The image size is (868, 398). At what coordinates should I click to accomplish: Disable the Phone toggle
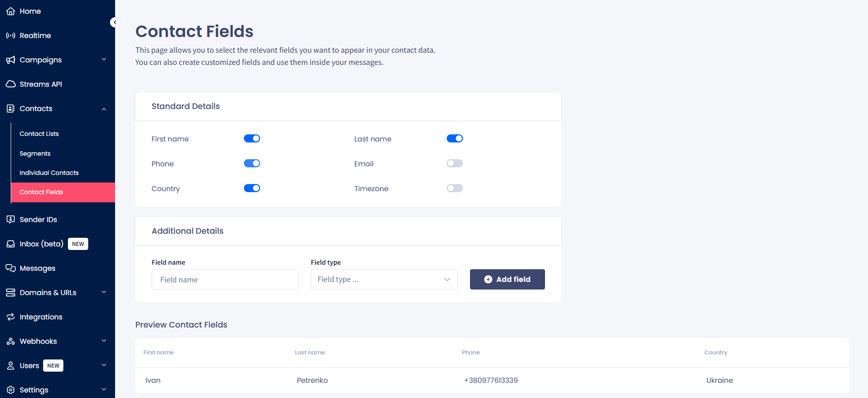point(252,163)
